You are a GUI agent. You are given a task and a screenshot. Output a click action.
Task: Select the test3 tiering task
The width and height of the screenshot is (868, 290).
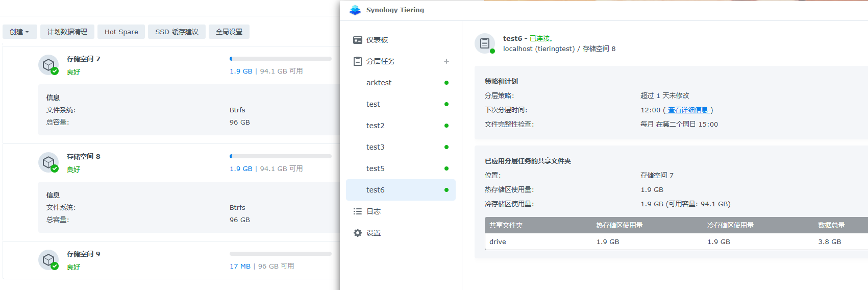pyautogui.click(x=375, y=147)
